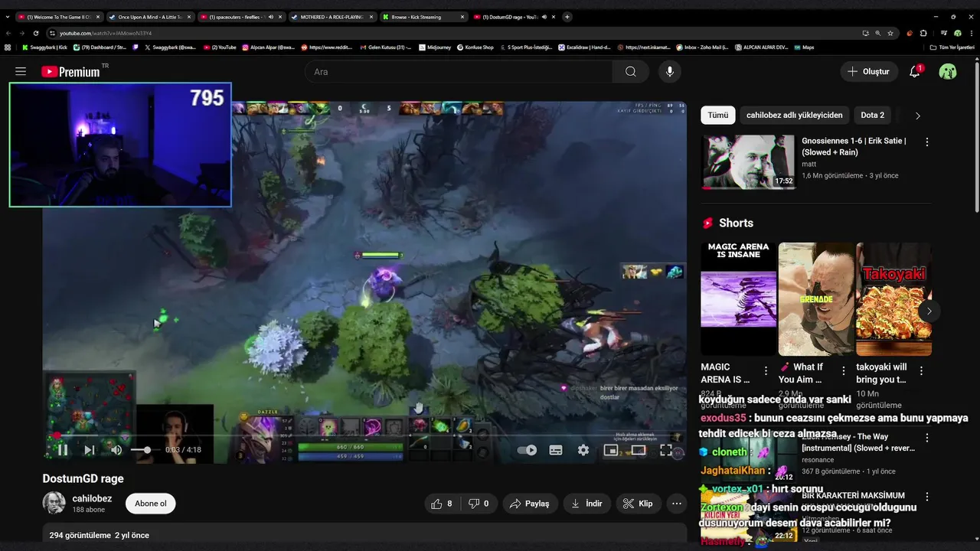Open options for MAGIC ARENA short
This screenshot has width=980, height=551.
click(x=766, y=370)
